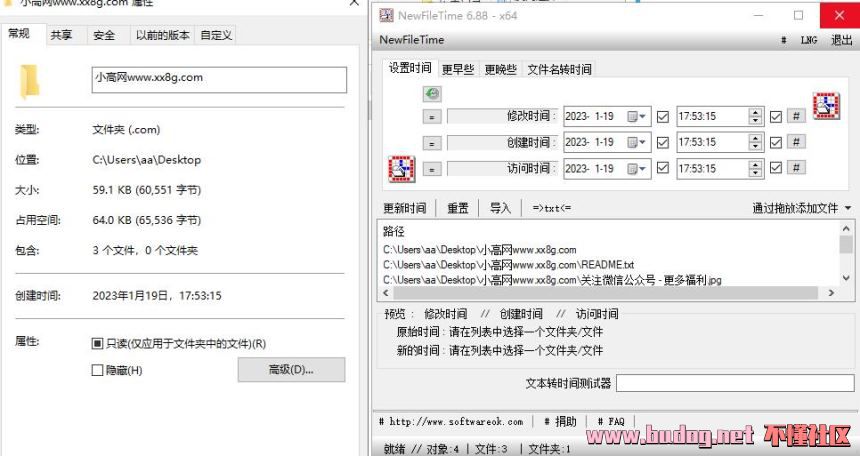This screenshot has height=456, width=860.
Task: Click the '#' button in 创建时间 row
Action: coord(796,142)
